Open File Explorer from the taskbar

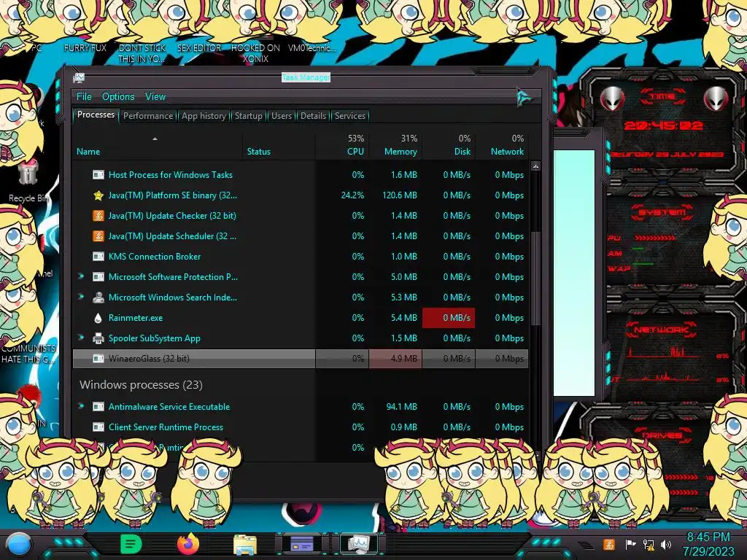245,544
